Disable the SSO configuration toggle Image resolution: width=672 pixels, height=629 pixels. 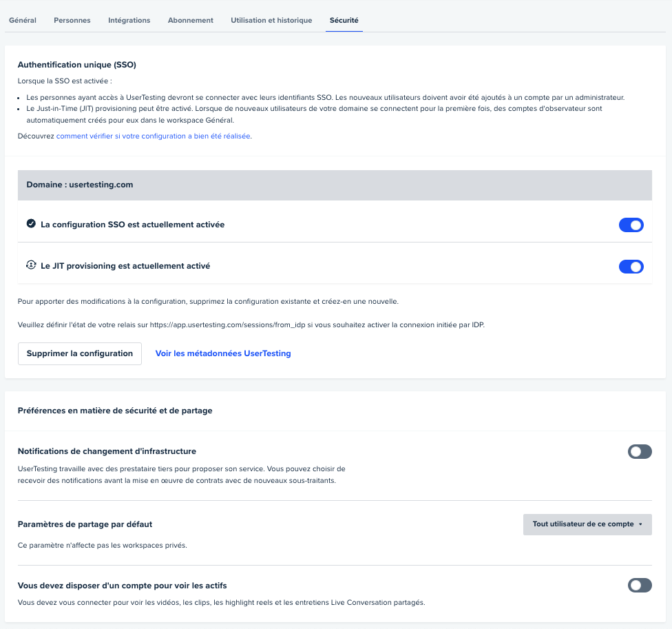[x=631, y=225]
